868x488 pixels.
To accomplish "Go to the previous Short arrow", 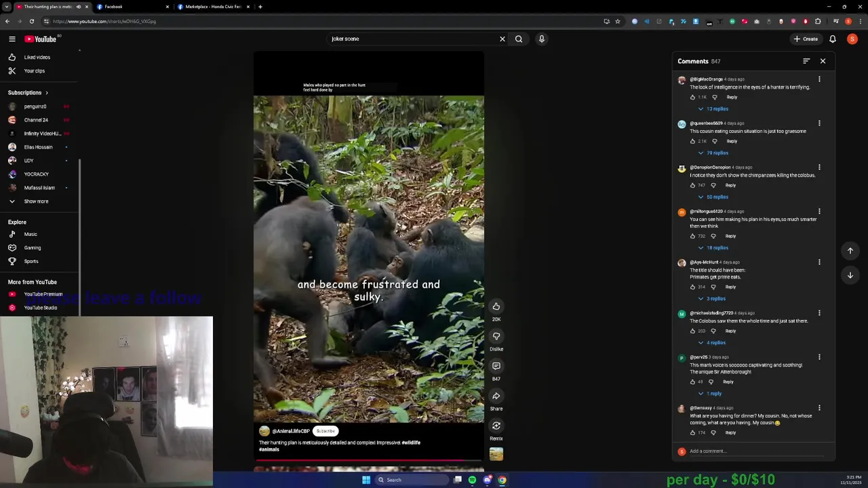I will pos(850,251).
